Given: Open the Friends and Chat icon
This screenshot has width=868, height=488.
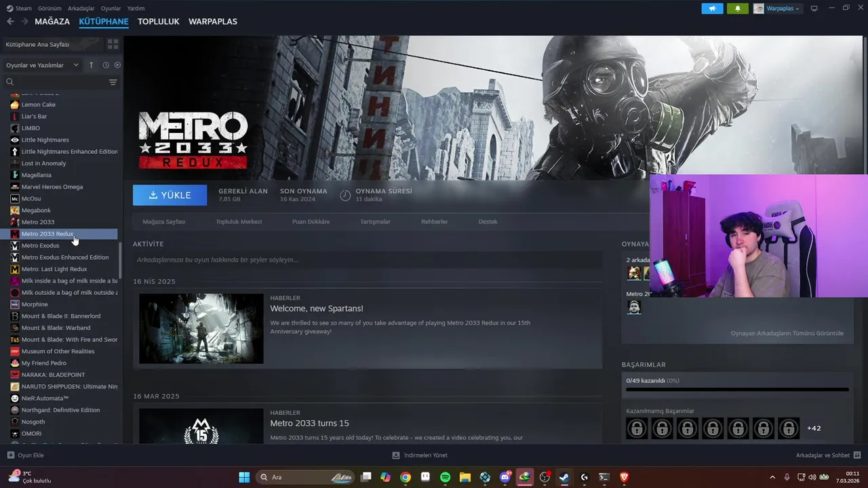Looking at the screenshot, I should click(857, 455).
